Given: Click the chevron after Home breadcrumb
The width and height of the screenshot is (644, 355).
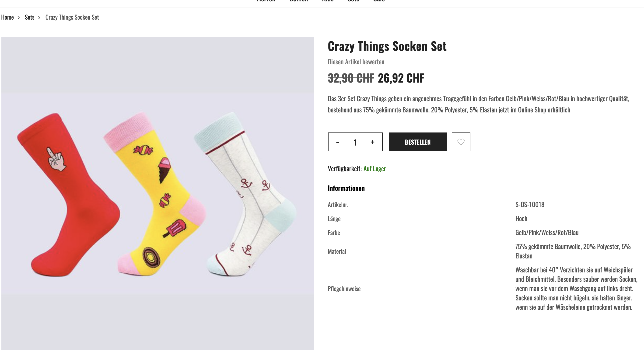Looking at the screenshot, I should (x=18, y=17).
